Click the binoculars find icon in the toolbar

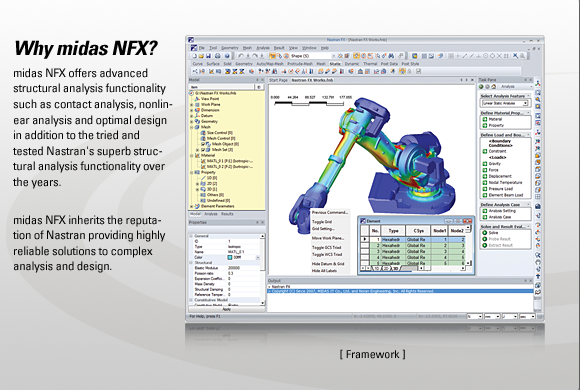(391, 56)
